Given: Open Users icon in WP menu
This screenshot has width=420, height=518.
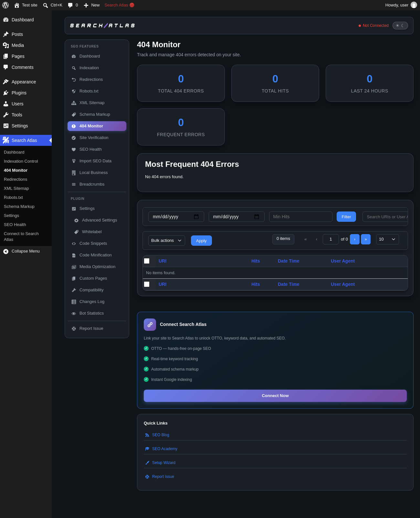Looking at the screenshot, I should pyautogui.click(x=6, y=104).
